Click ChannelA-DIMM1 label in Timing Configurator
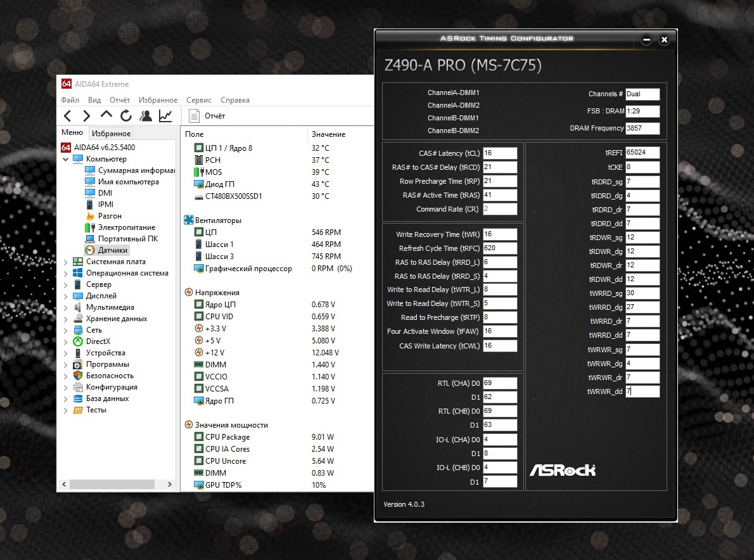The image size is (754, 560). [454, 92]
